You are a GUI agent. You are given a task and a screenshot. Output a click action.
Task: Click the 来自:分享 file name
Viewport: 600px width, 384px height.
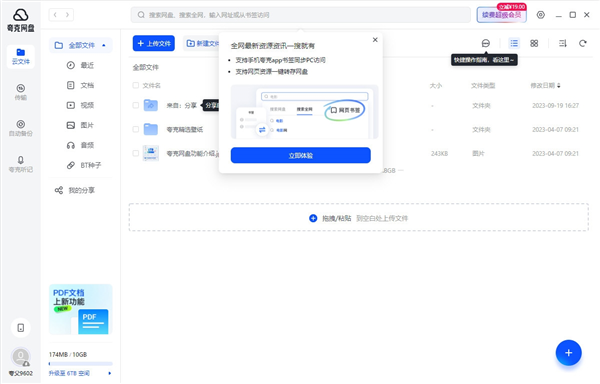(182, 105)
